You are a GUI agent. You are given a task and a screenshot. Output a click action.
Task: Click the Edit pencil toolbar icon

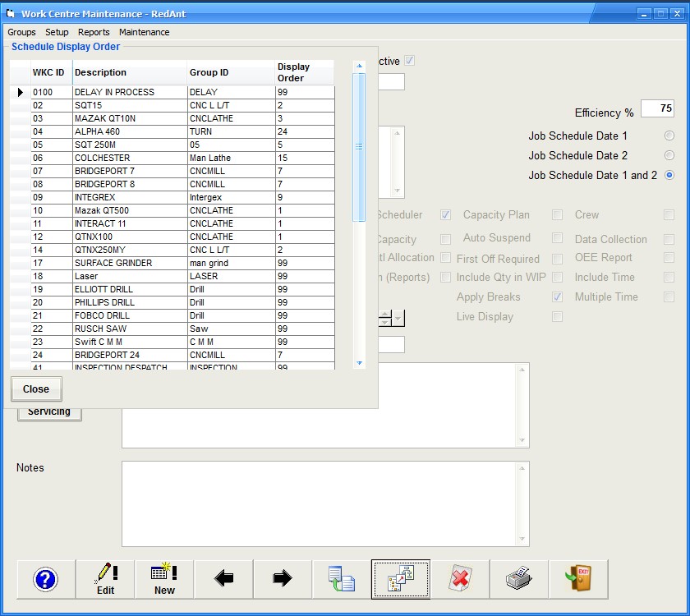pyautogui.click(x=105, y=579)
